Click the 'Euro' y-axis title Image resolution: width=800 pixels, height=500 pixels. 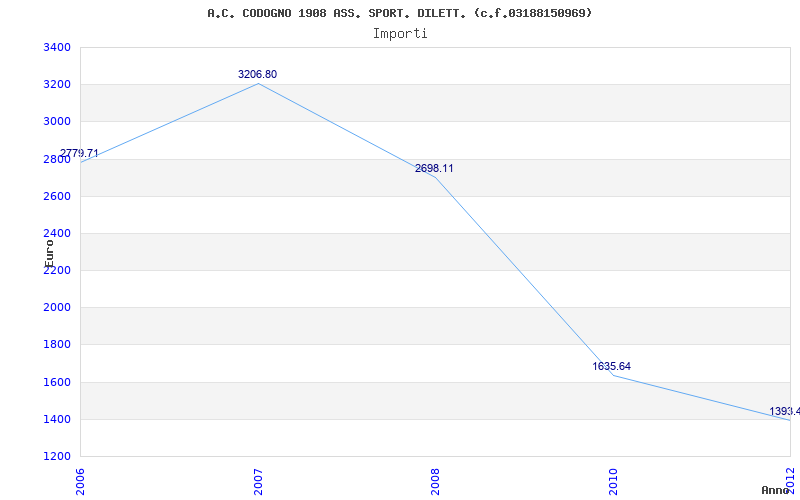click(49, 254)
